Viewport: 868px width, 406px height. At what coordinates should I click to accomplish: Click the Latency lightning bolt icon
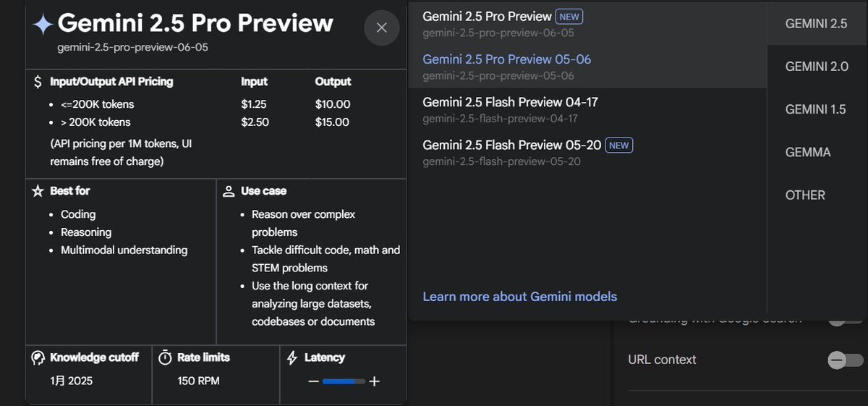click(292, 358)
